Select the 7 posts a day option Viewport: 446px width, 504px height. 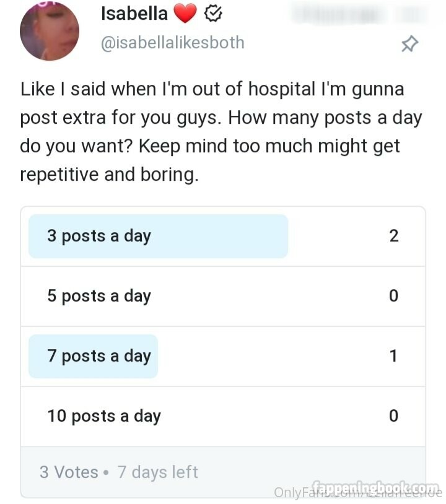pos(99,356)
